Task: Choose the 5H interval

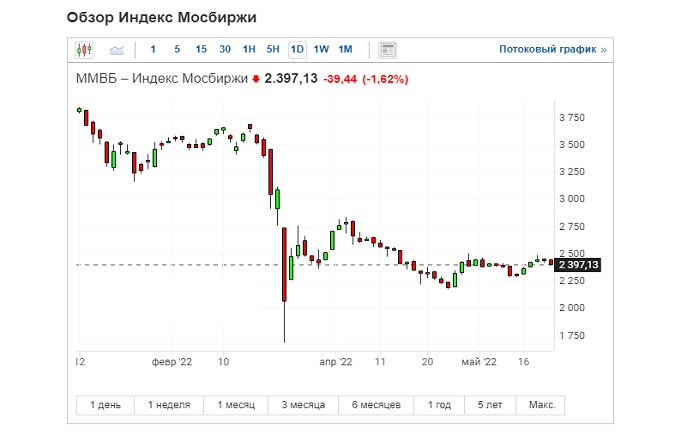Action: coord(273,49)
